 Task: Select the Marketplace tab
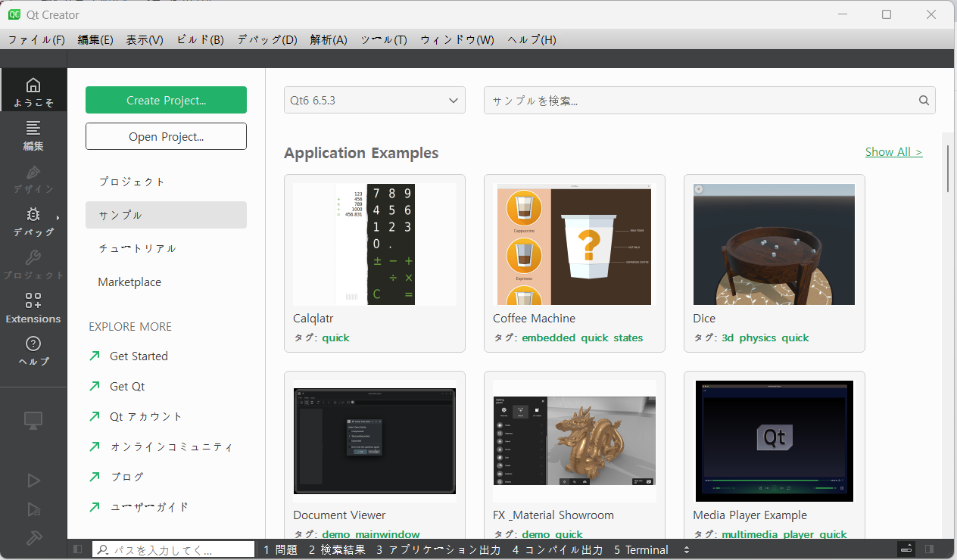pyautogui.click(x=166, y=282)
